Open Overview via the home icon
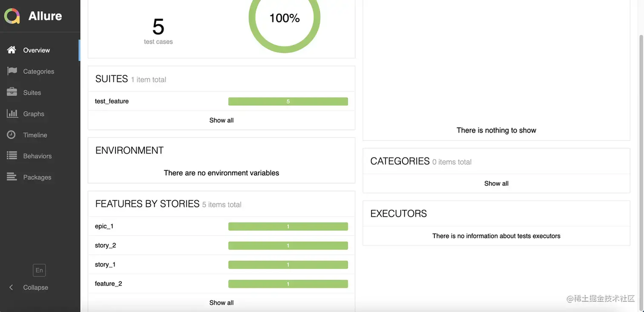The height and width of the screenshot is (312, 644). 12,50
